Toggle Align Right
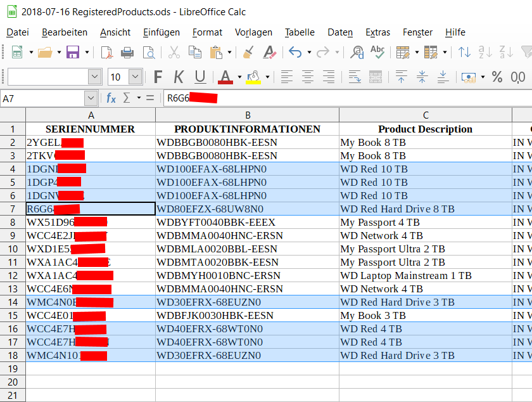 pyautogui.click(x=329, y=77)
